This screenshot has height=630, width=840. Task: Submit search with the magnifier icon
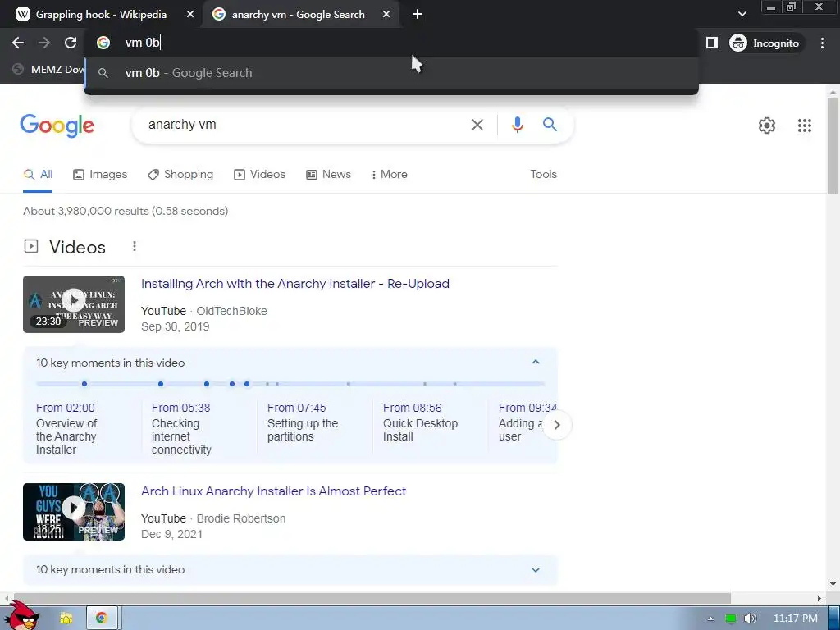(550, 125)
